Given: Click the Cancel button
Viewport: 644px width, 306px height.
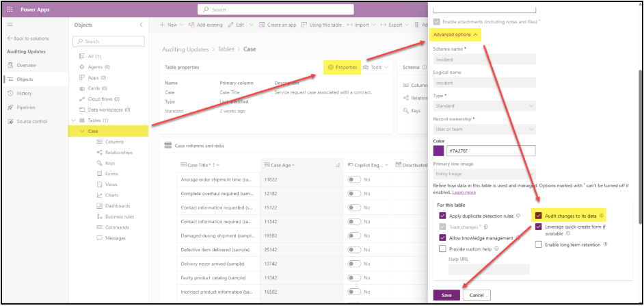Looking at the screenshot, I should click(x=476, y=295).
